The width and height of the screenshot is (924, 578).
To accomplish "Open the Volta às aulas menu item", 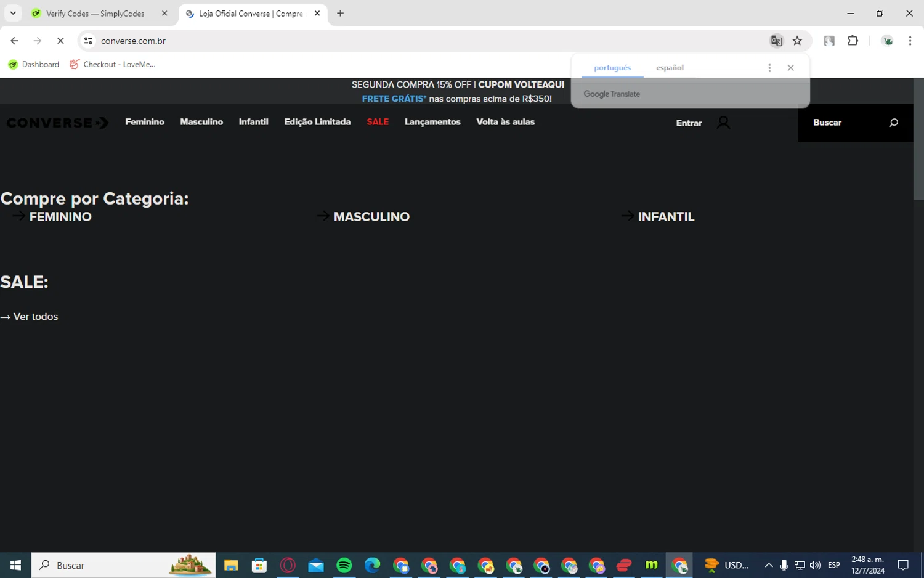I will tap(505, 122).
